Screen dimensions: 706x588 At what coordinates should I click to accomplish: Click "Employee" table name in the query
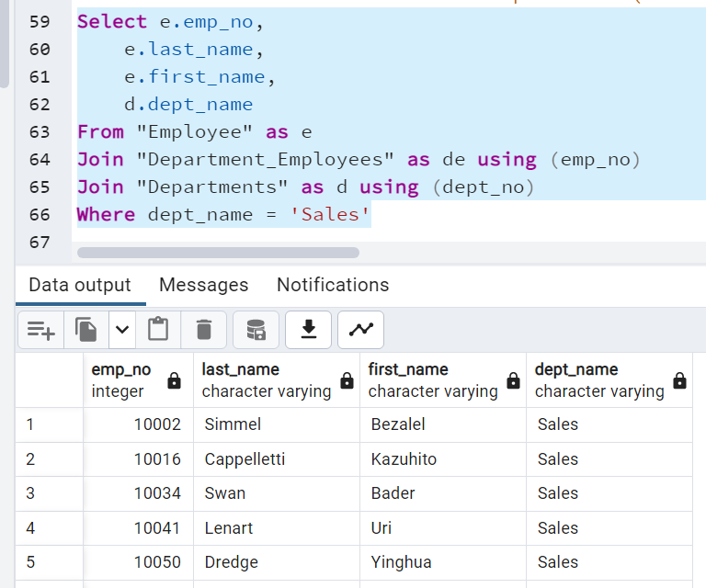coord(194,131)
